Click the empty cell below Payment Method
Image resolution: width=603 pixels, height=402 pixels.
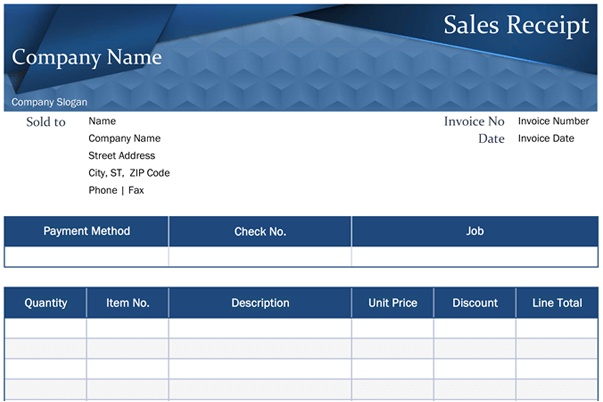(x=87, y=257)
